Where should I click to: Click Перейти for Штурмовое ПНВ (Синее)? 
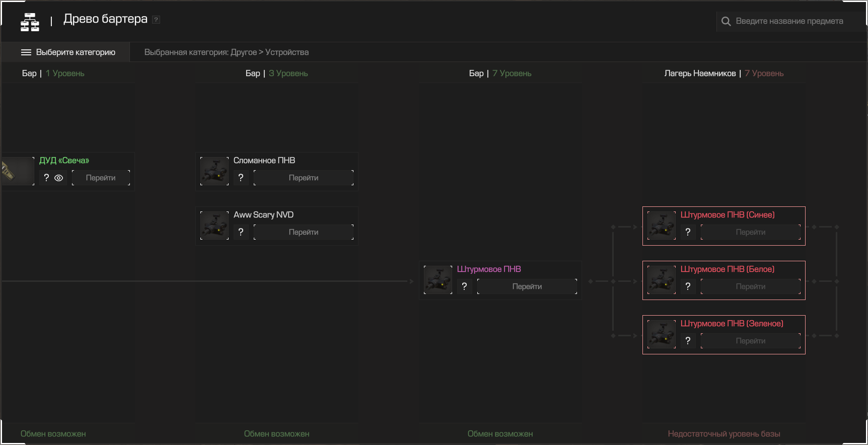(751, 232)
